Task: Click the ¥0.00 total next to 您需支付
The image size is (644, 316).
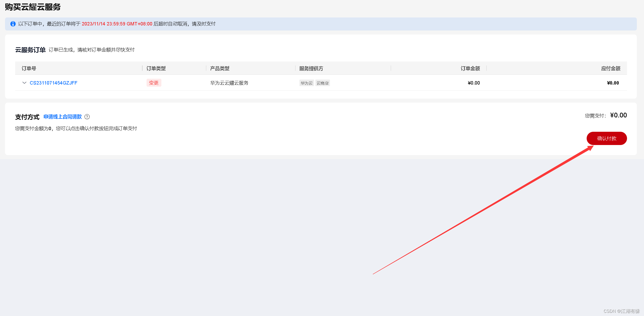Action: pos(618,115)
